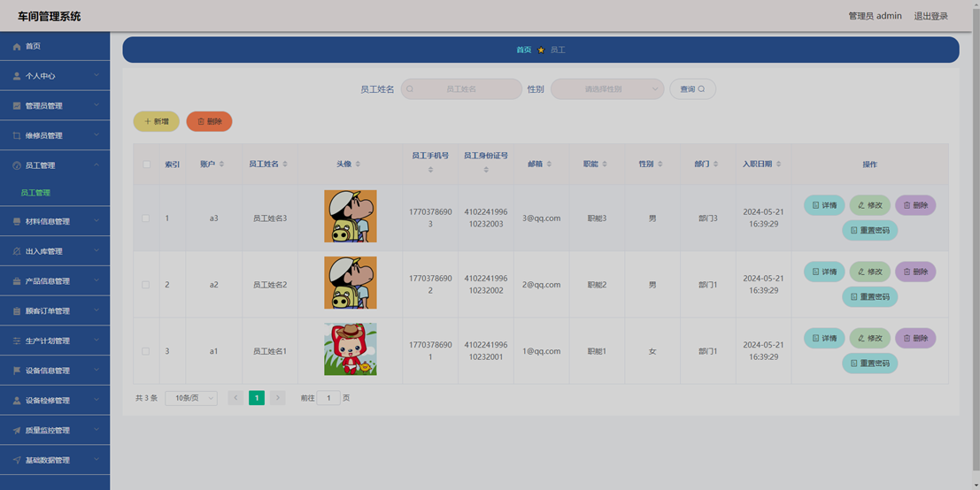980x490 pixels.
Task: Click 修改 for employee a2
Action: click(x=870, y=272)
